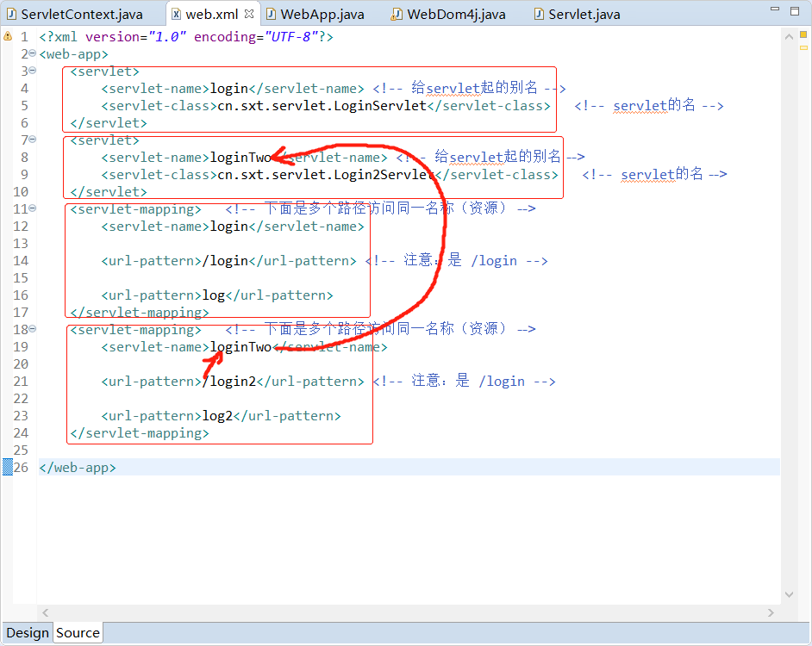Click url-pattern value '/login2' on line 21
This screenshot has width=812, height=646.
[229, 382]
